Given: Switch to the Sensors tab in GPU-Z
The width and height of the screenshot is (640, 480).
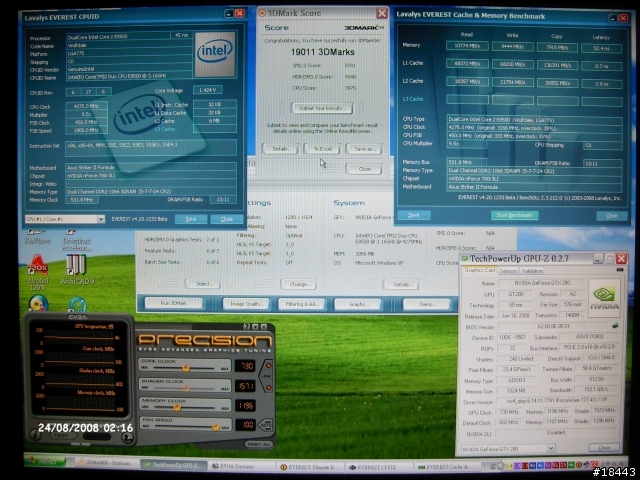Looking at the screenshot, I should [508, 271].
